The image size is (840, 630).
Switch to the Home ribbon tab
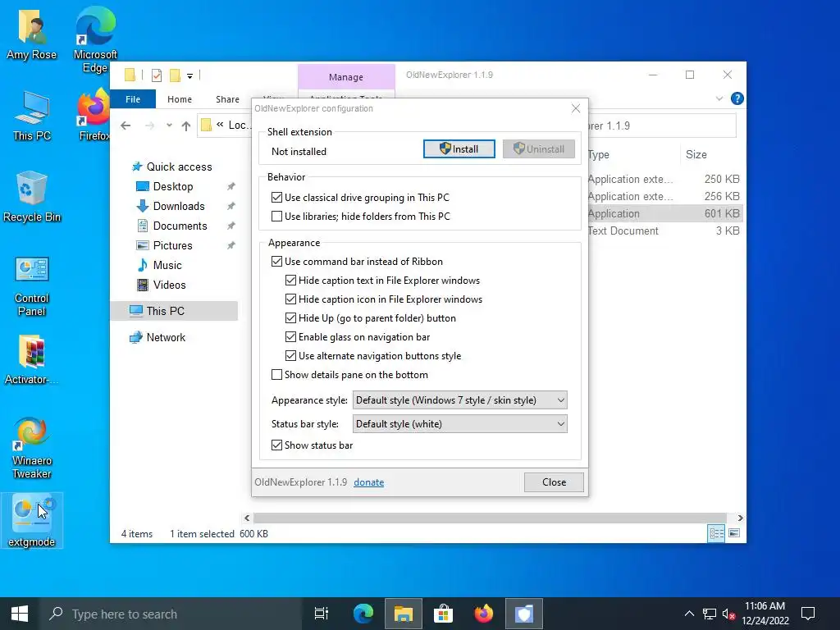(x=180, y=99)
